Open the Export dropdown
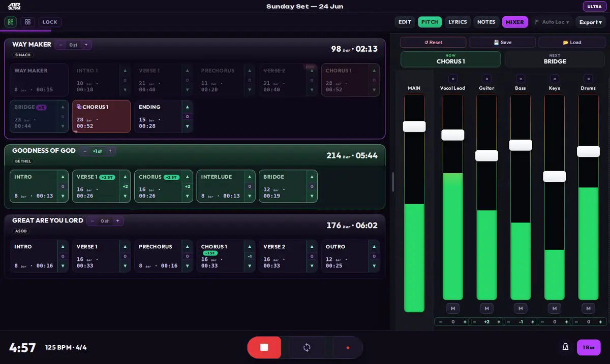 [x=591, y=22]
